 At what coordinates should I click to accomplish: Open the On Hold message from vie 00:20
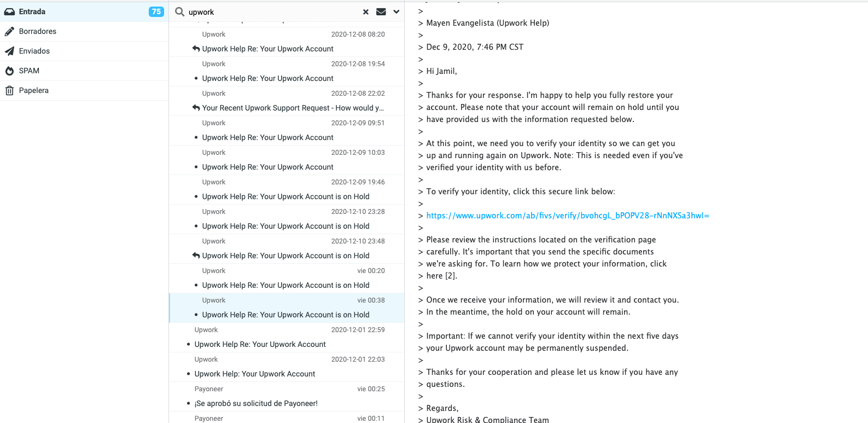pyautogui.click(x=286, y=285)
